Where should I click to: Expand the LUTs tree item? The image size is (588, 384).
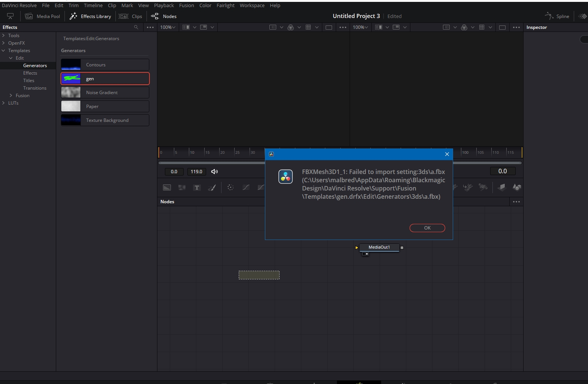[3, 103]
